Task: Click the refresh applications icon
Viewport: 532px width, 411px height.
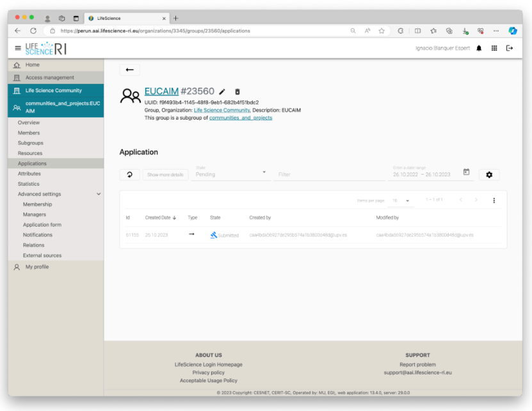Action: pyautogui.click(x=129, y=175)
